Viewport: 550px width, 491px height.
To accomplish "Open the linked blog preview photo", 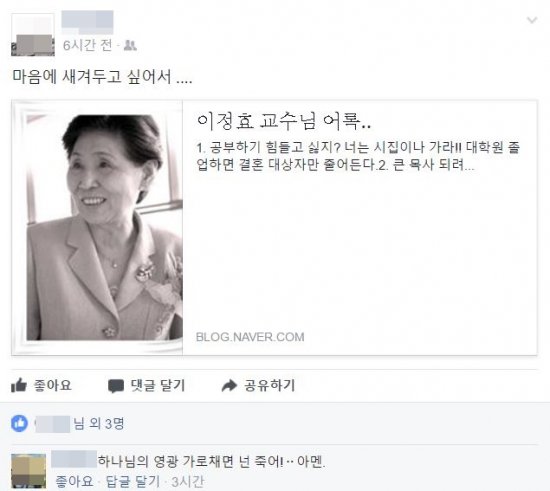I will click(97, 228).
